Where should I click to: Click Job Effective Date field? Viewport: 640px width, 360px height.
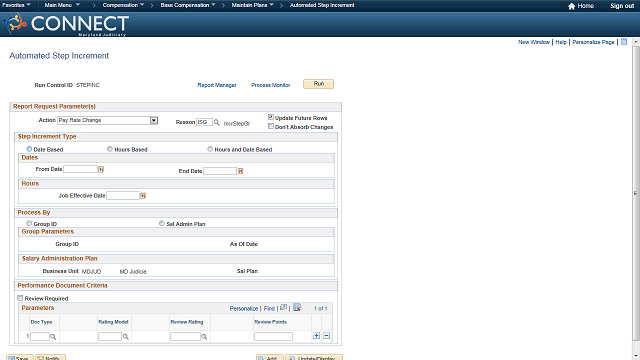123,196
